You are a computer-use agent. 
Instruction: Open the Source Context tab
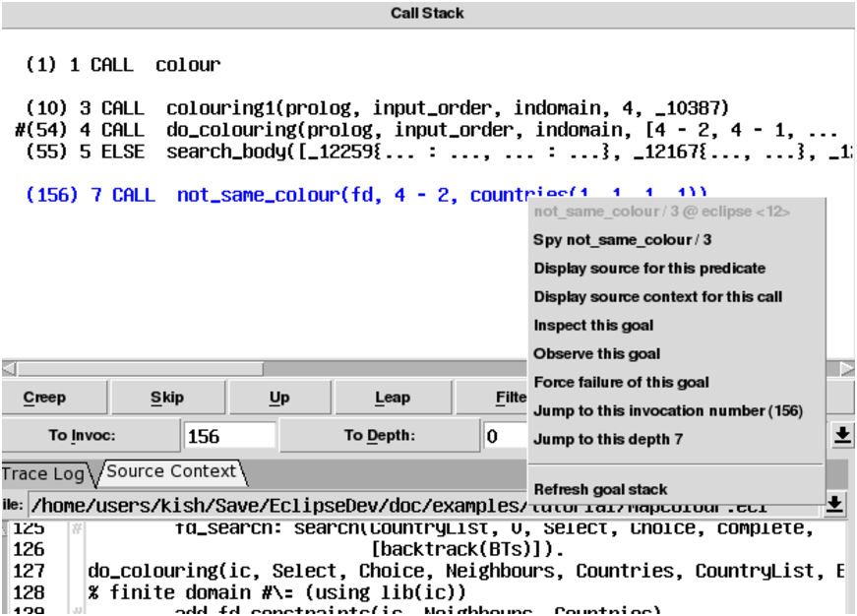(170, 472)
